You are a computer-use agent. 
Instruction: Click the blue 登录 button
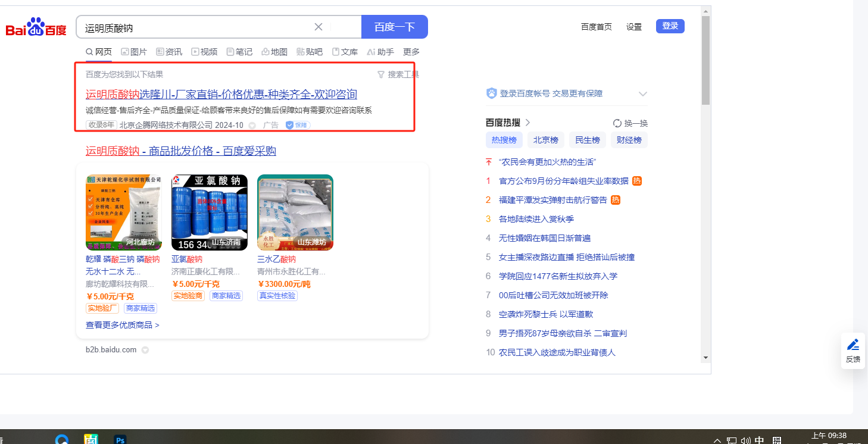pos(670,26)
